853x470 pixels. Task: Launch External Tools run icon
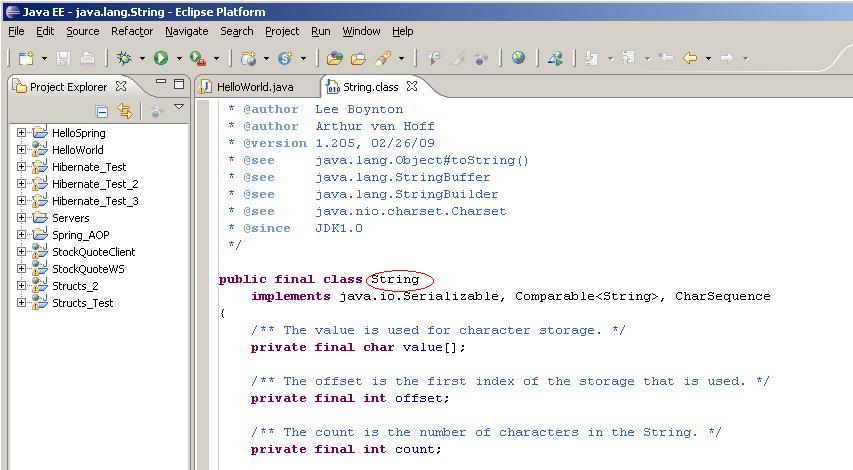click(x=197, y=58)
